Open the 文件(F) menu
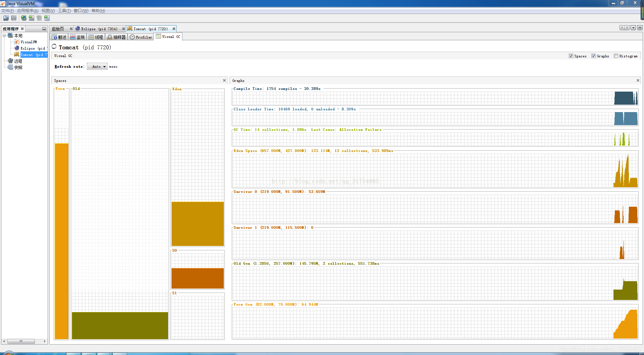This screenshot has width=644, height=355. 7,11
